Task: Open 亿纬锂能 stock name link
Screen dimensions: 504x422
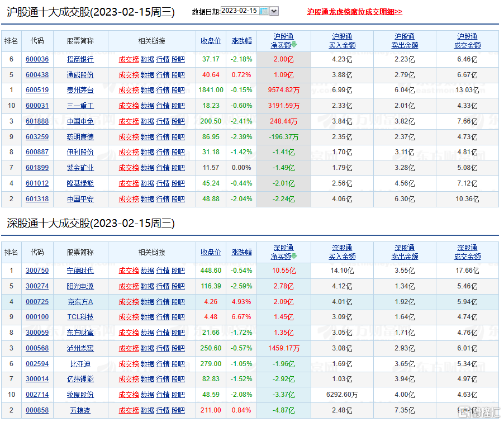Action: 80,379
